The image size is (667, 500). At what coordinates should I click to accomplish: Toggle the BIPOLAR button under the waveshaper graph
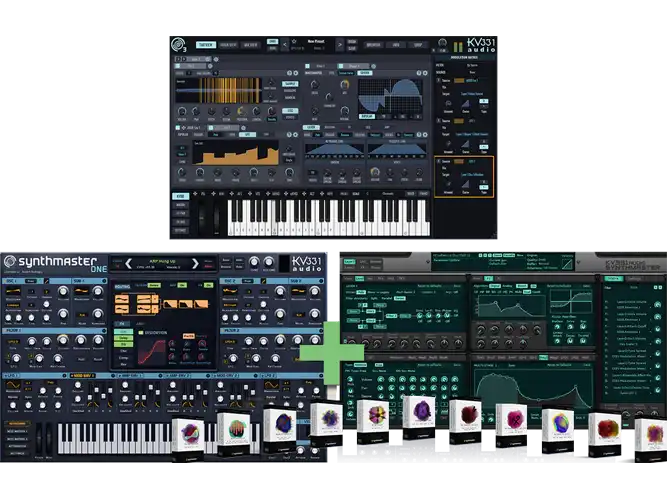(367, 116)
